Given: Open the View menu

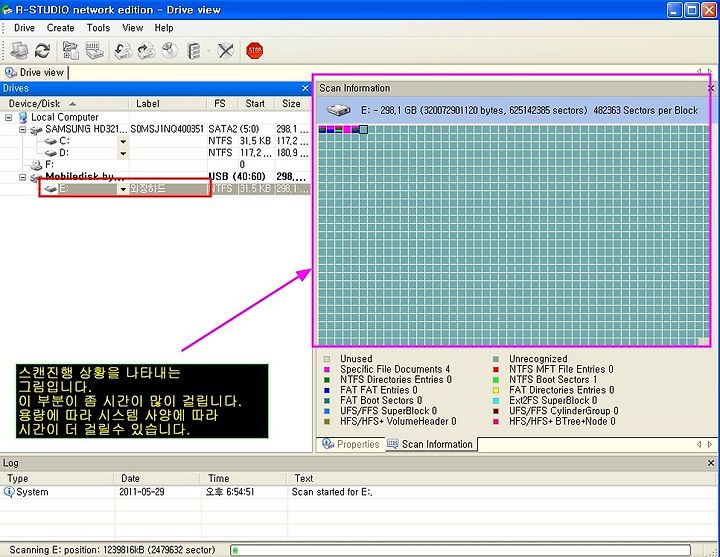Looking at the screenshot, I should pos(133,28).
